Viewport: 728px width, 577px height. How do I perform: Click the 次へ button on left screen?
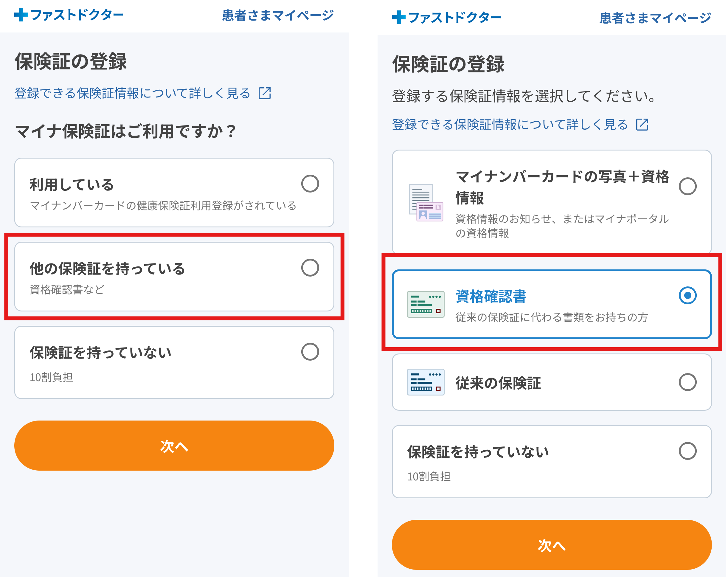174,446
